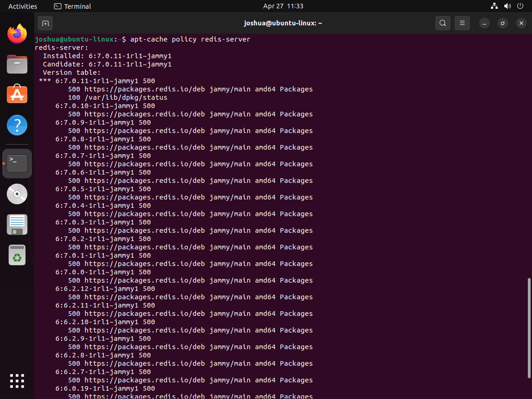Click version 6:6.2.10-1rl1~jammy1 line
The height and width of the screenshot is (399, 532).
pos(105,322)
